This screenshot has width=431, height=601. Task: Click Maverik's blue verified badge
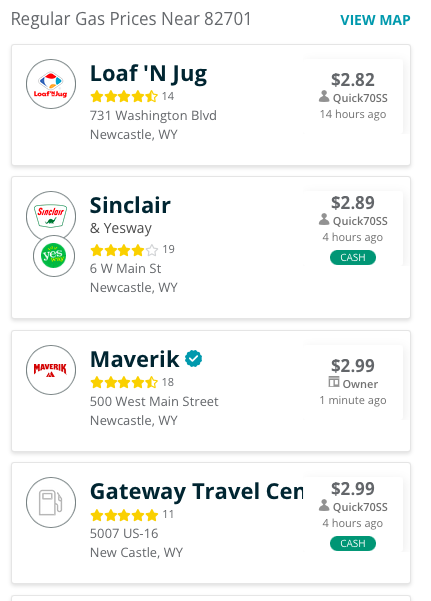coord(194,358)
